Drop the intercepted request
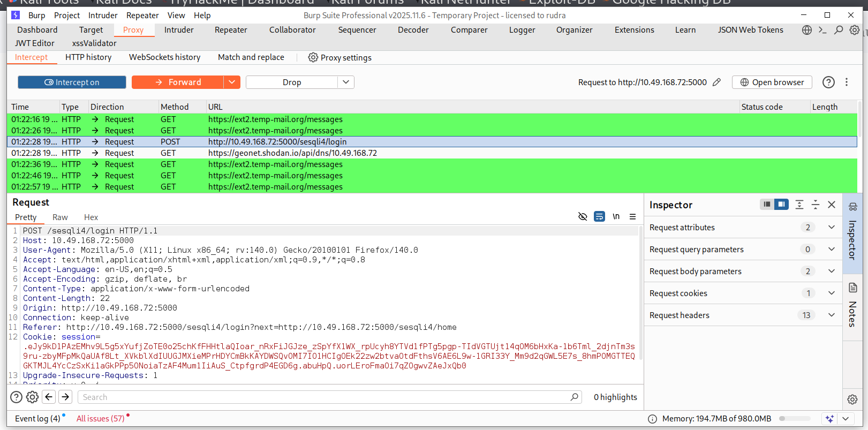Screen dimensions: 868x430 292,82
